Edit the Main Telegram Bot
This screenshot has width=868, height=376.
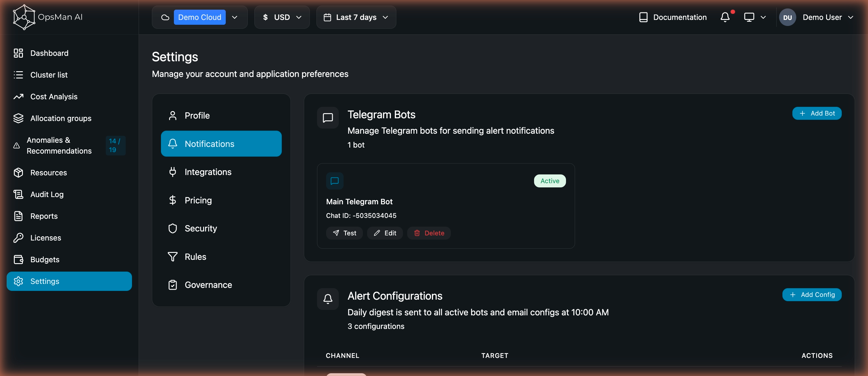(x=385, y=233)
